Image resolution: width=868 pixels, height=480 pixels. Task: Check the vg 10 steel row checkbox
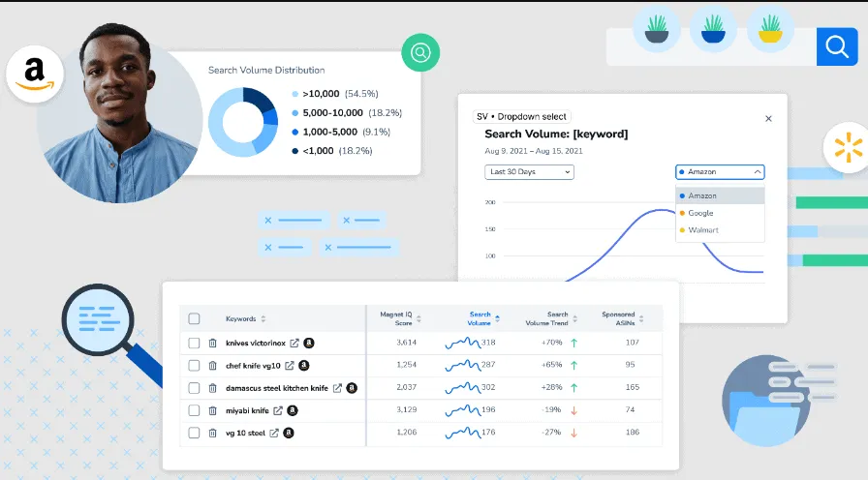tap(194, 433)
